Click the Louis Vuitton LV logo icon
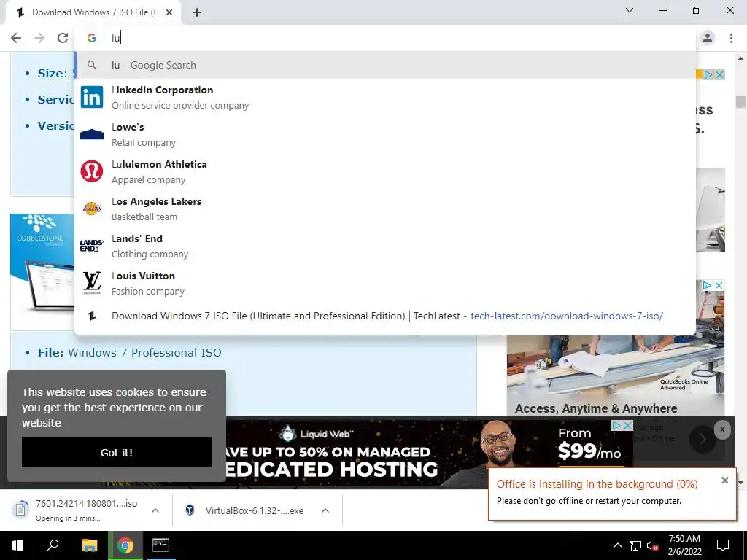This screenshot has width=747, height=560. (x=92, y=283)
